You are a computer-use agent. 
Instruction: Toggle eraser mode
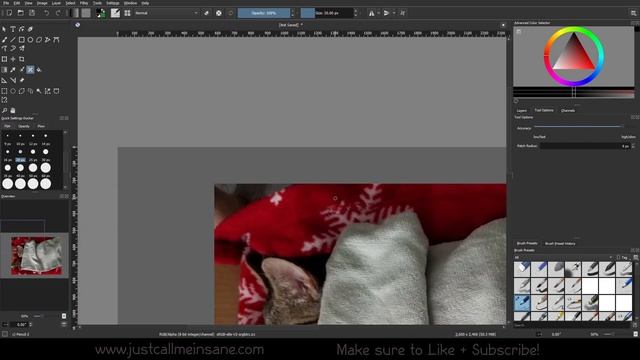tap(207, 13)
